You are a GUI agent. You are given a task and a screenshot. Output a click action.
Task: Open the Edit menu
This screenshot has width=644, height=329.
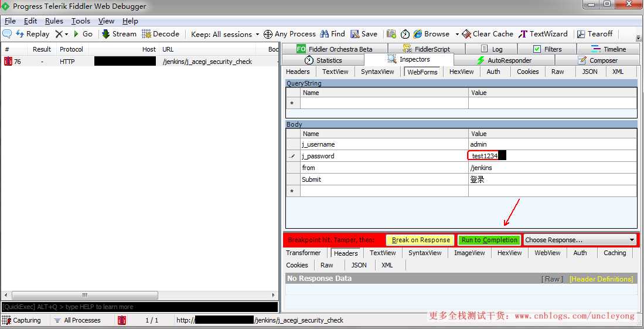point(30,21)
